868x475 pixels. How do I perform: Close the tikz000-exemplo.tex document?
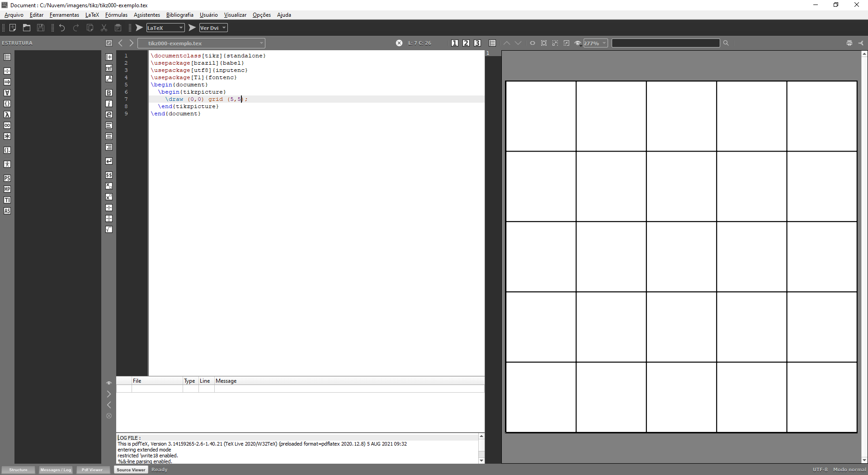(399, 43)
